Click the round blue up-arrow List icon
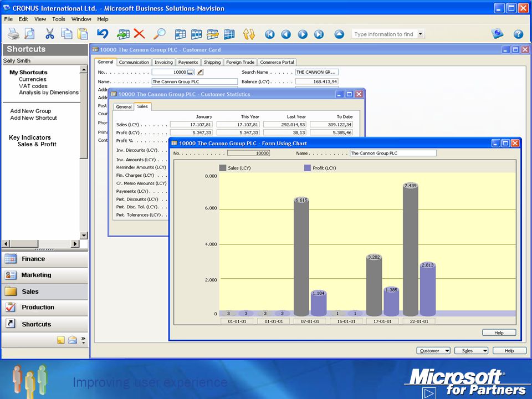This screenshot has height=399, width=532. tap(339, 34)
